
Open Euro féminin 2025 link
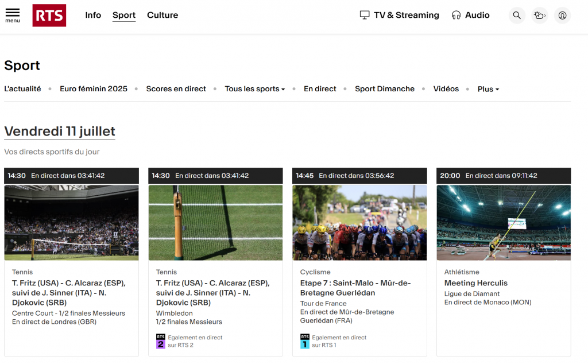(94, 89)
